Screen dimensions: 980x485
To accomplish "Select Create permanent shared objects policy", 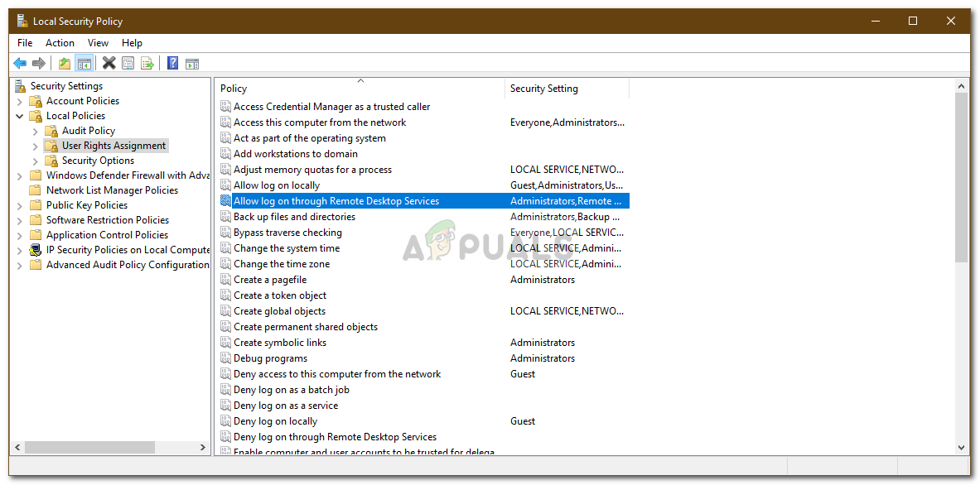I will point(306,326).
